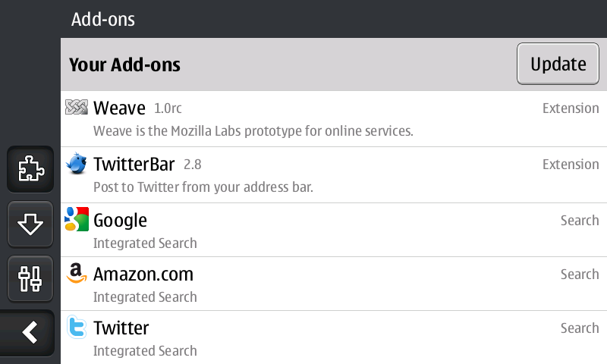
Task: Open the Add-ons puzzle piece panel
Action: tap(30, 168)
